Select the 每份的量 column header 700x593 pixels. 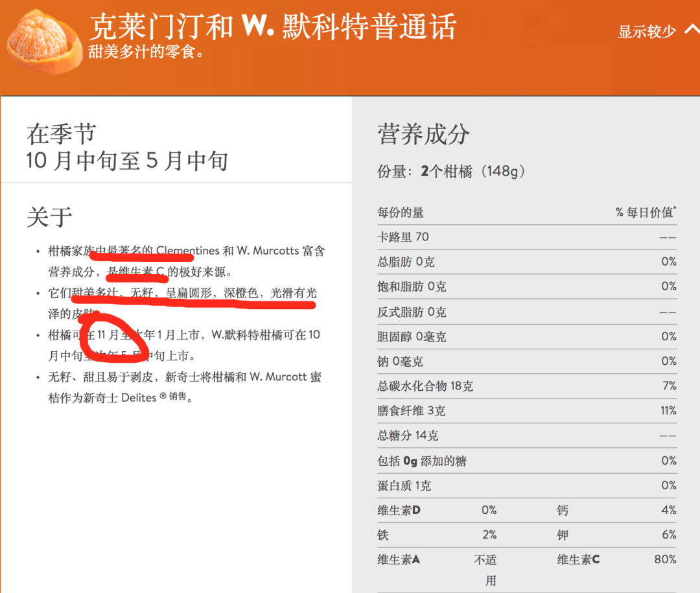(x=401, y=213)
